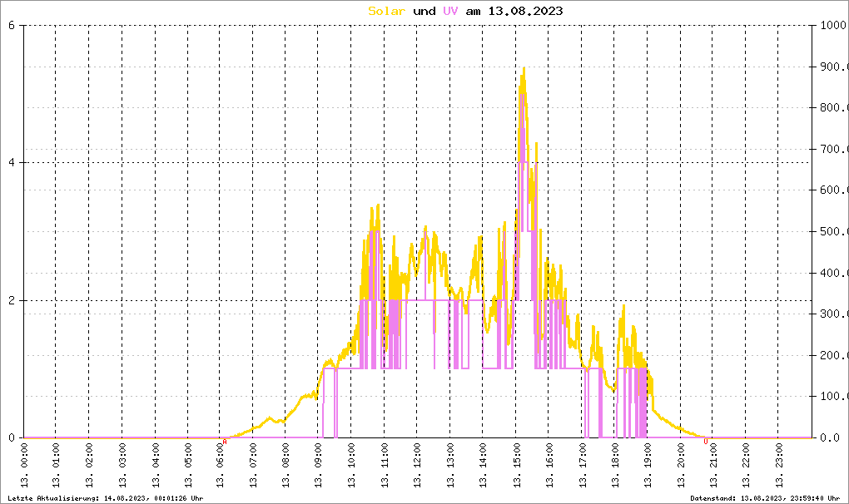This screenshot has height=504, width=849.
Task: Click the red sunrise marker A
Action: pos(225,442)
